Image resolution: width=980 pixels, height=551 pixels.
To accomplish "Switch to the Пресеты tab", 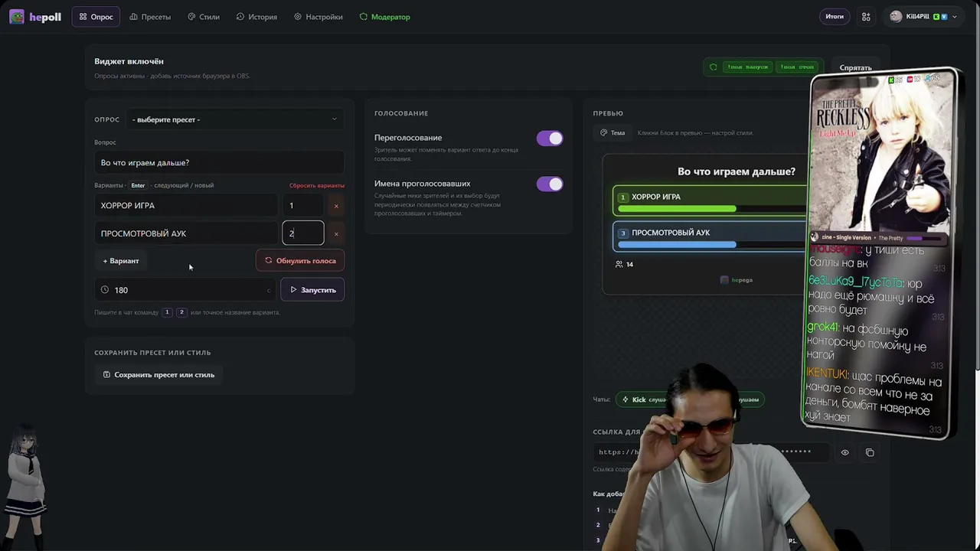I will tap(150, 17).
